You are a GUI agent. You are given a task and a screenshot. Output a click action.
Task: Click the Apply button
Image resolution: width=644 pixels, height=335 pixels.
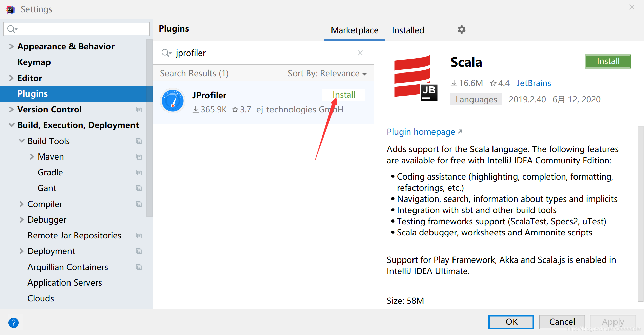tap(613, 322)
